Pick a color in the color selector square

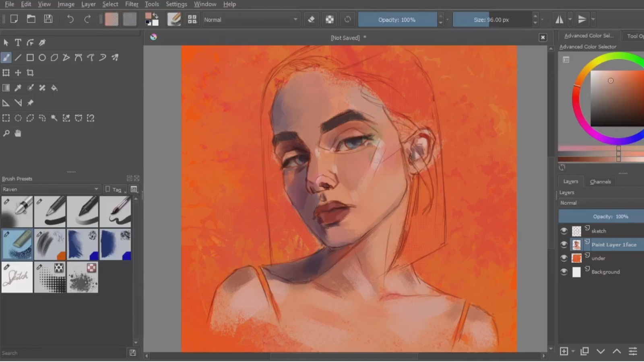pyautogui.click(x=617, y=99)
